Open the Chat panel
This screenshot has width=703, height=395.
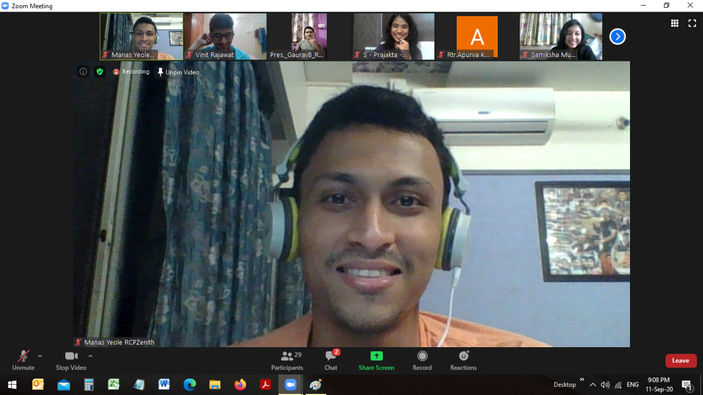(x=331, y=360)
